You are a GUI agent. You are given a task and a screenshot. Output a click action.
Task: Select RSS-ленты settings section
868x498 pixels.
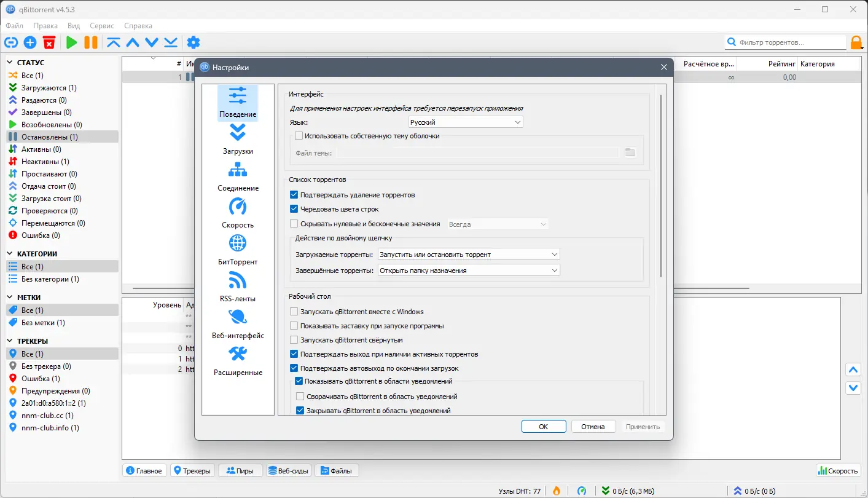238,287
